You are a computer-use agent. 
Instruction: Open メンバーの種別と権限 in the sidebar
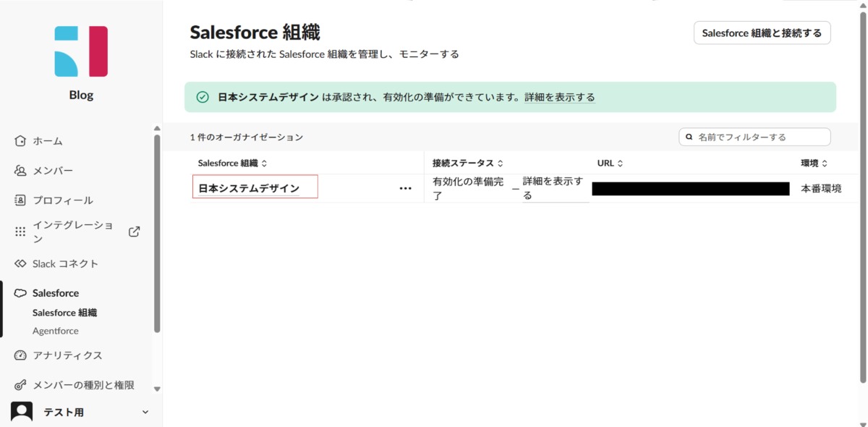83,385
